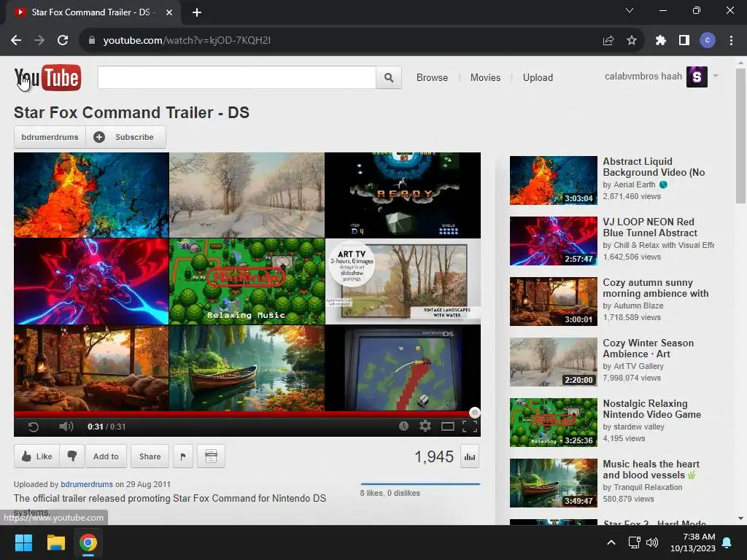Close the Star Fox Command Trailer tab

tap(169, 12)
